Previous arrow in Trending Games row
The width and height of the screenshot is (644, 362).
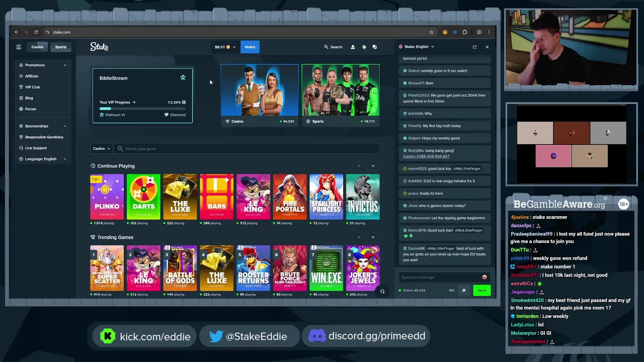pyautogui.click(x=359, y=237)
